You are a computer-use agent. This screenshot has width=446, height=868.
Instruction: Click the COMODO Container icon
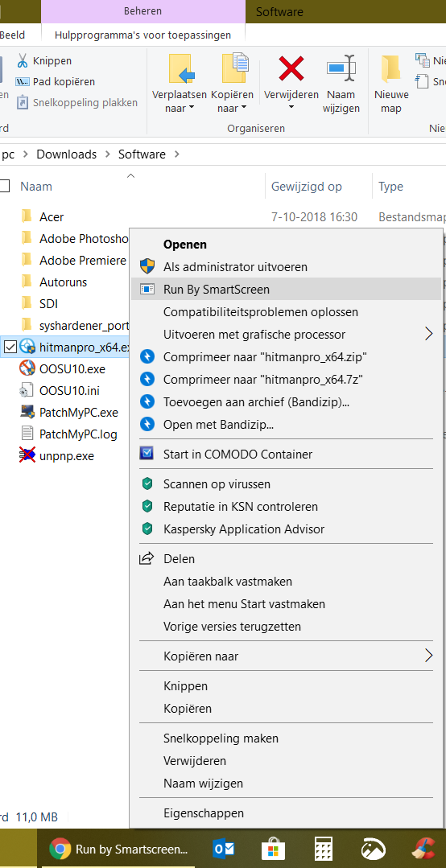(x=147, y=454)
